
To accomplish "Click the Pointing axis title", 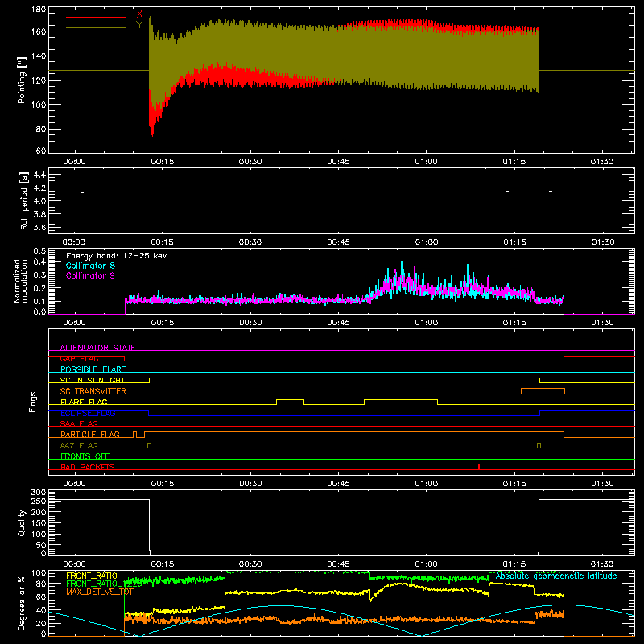I will [22, 80].
